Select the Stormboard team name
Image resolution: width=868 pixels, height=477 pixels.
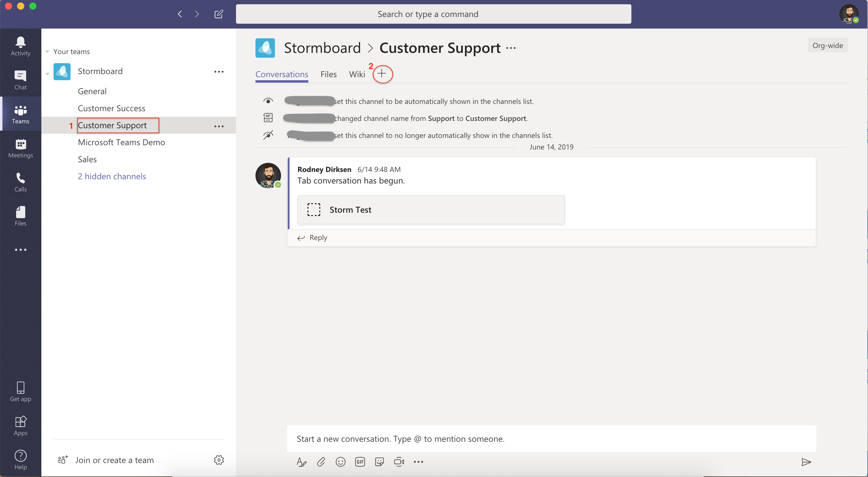pyautogui.click(x=100, y=71)
